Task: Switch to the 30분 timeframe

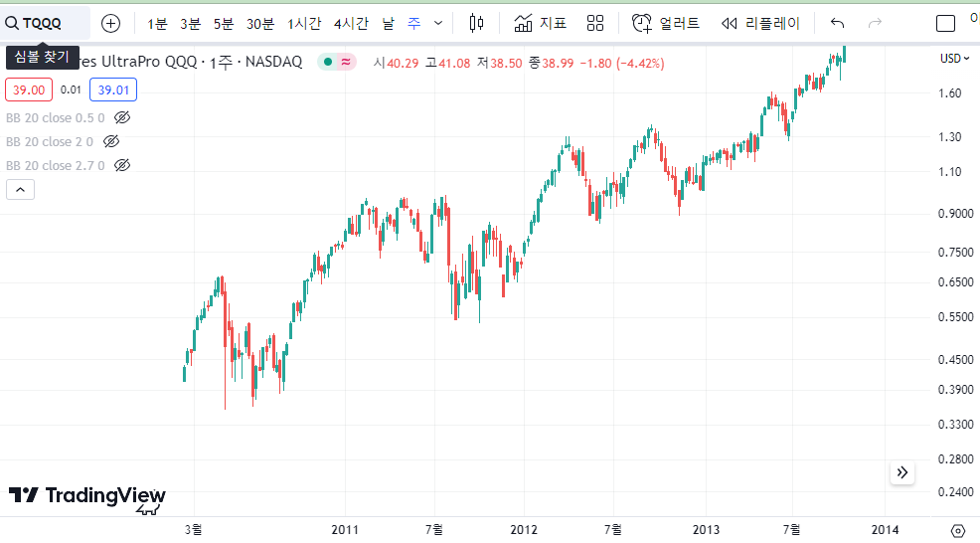Action: click(260, 23)
